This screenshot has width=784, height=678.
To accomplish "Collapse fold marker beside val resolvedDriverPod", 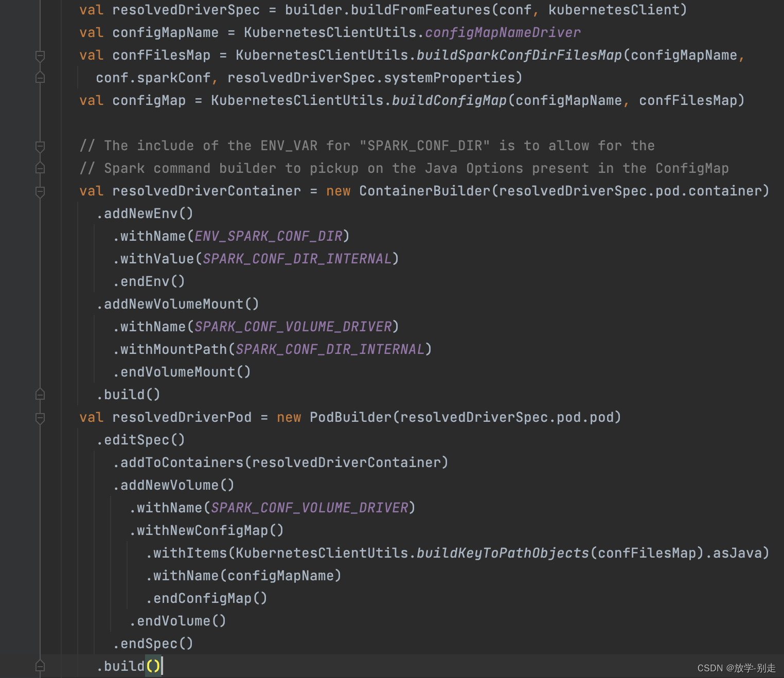I will pyautogui.click(x=40, y=418).
